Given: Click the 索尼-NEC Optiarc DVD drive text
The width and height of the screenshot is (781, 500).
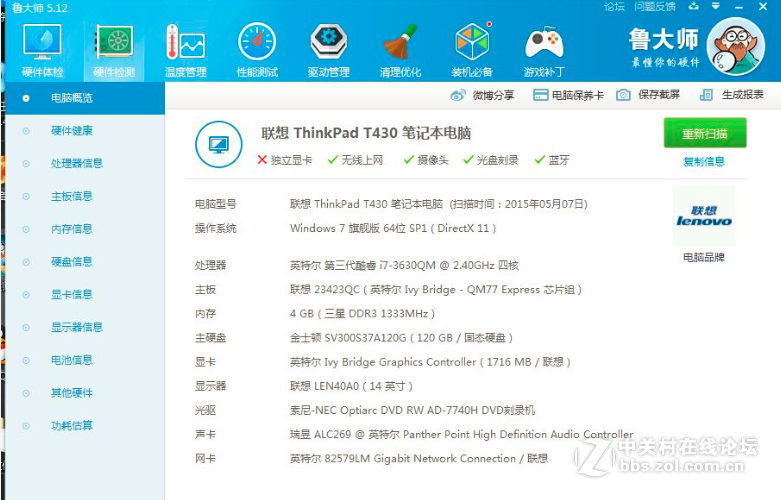Looking at the screenshot, I should pyautogui.click(x=412, y=410).
